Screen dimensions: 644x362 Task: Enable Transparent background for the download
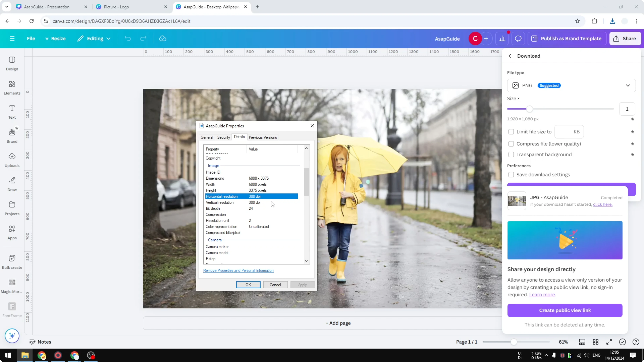pyautogui.click(x=511, y=154)
